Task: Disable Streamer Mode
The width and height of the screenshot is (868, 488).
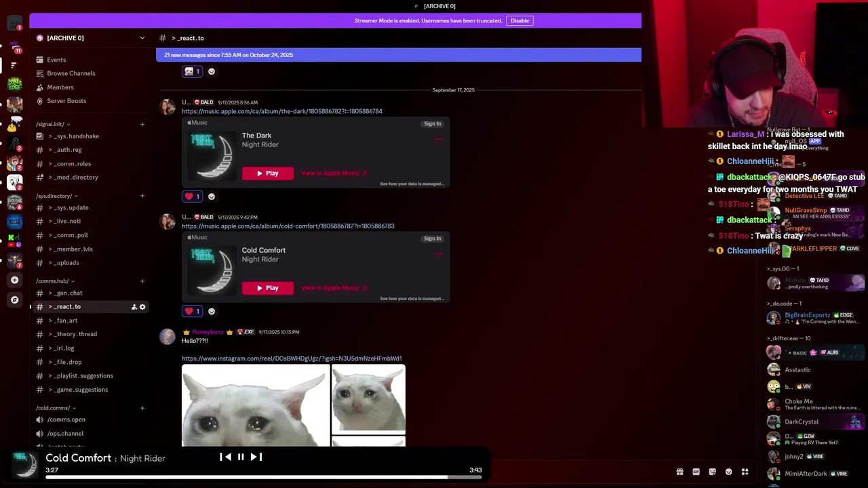Action: tap(519, 21)
